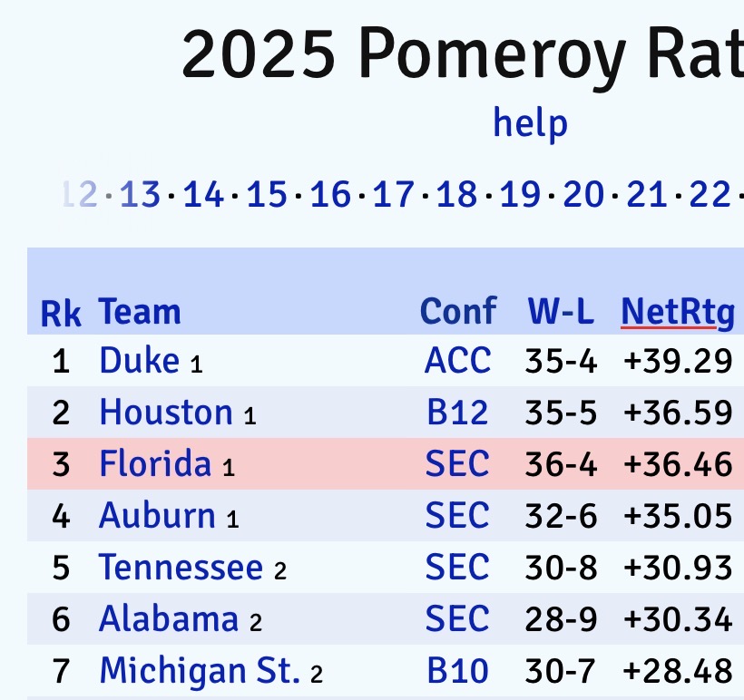
Task: Open the Duke team page
Action: [139, 361]
